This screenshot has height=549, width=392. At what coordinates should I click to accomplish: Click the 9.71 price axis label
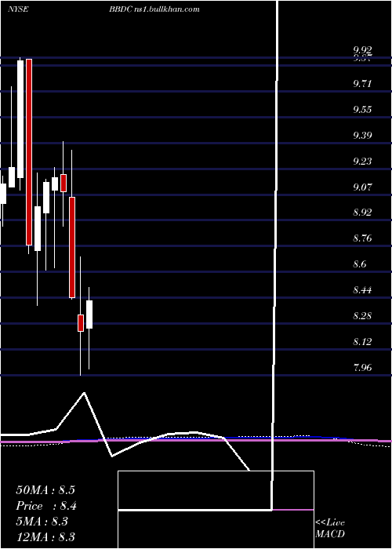[x=362, y=84]
